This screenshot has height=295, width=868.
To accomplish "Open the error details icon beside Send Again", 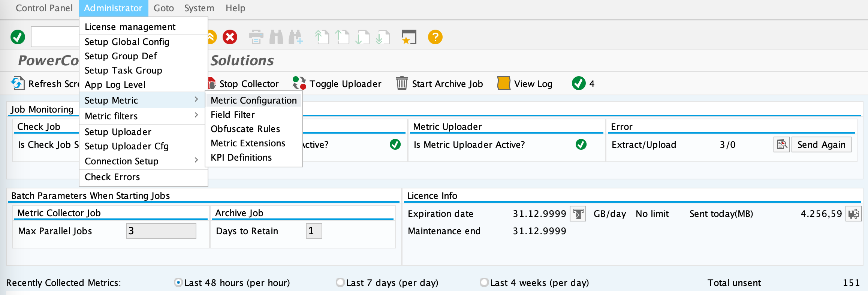I will 781,144.
